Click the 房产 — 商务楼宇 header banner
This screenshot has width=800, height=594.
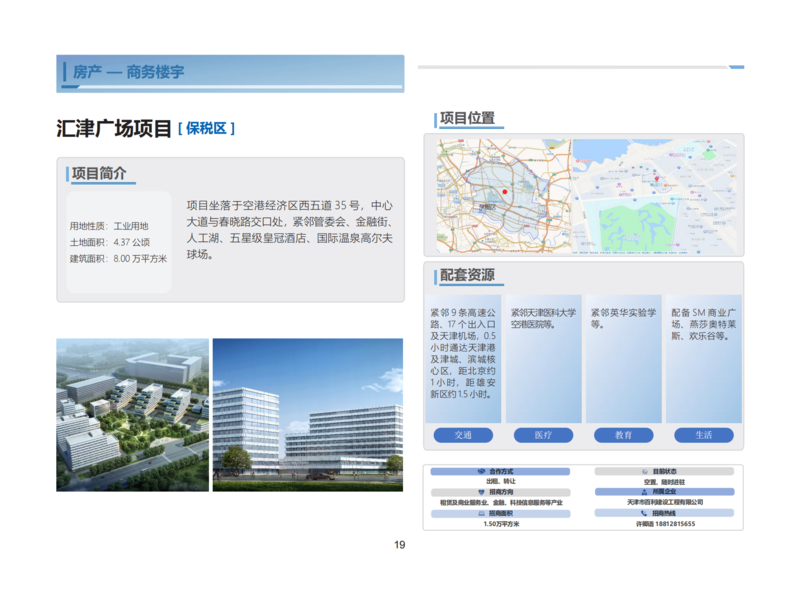click(x=230, y=73)
